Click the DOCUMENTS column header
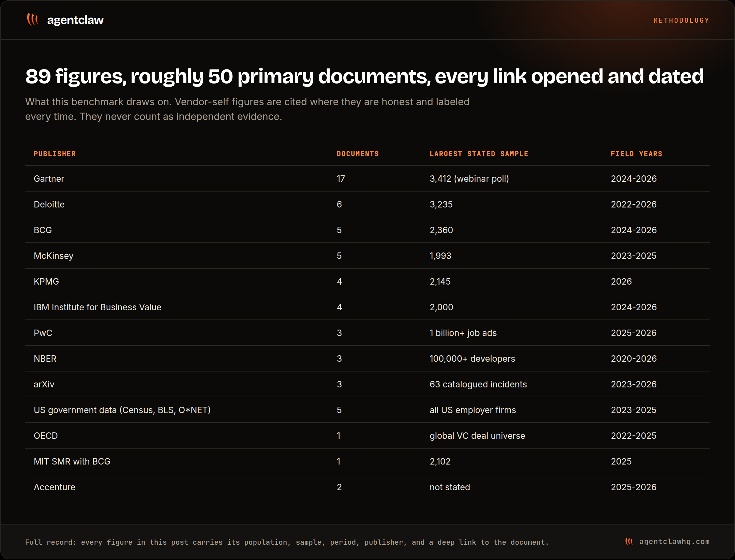The width and height of the screenshot is (735, 560). click(x=358, y=154)
